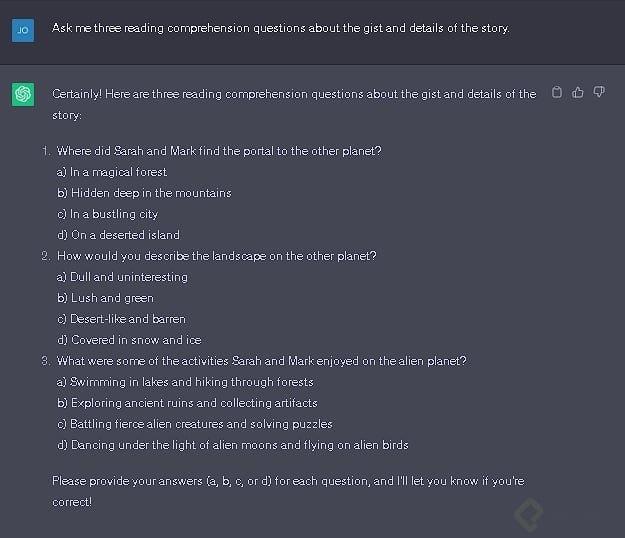The height and width of the screenshot is (538, 625).
Task: Select answer 'Swimming in lakes and hiking through forests'
Action: pyautogui.click(x=185, y=382)
